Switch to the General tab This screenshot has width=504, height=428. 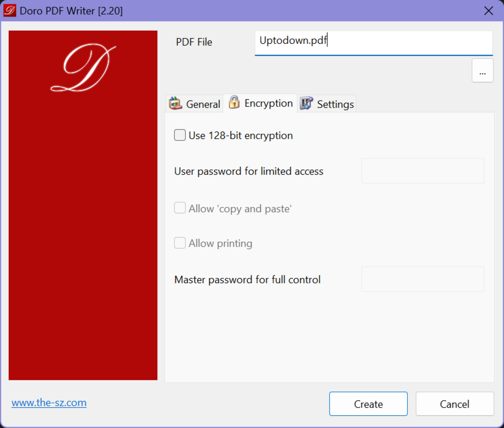194,104
